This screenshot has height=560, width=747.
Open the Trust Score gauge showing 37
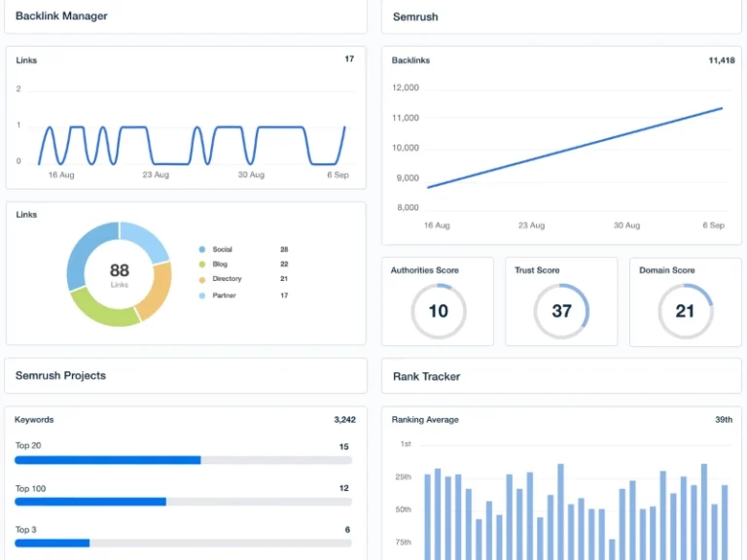tap(561, 311)
